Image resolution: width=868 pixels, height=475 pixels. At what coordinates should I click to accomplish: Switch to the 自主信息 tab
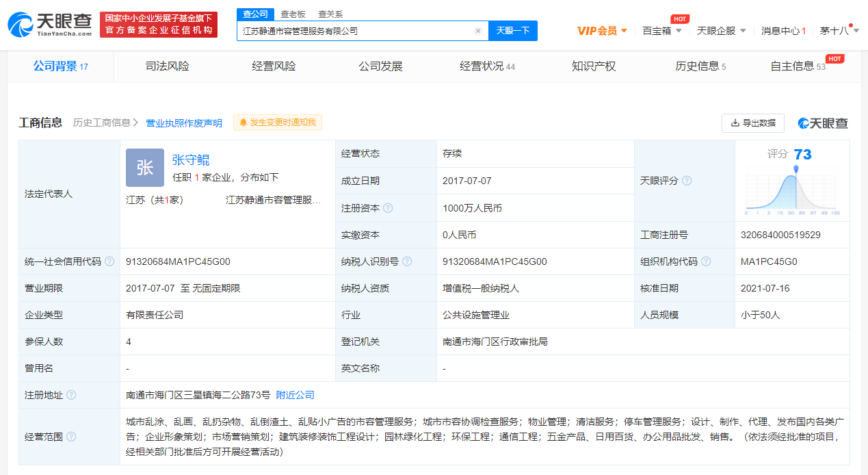[798, 66]
